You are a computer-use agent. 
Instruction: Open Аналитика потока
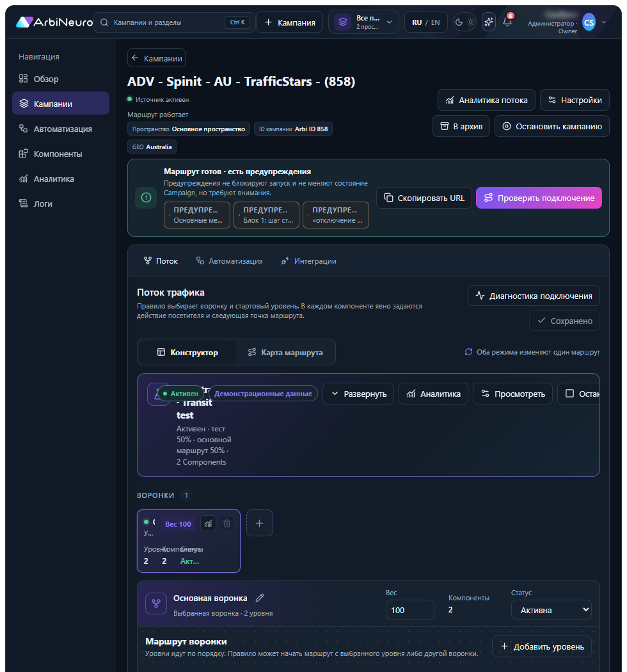coord(486,100)
